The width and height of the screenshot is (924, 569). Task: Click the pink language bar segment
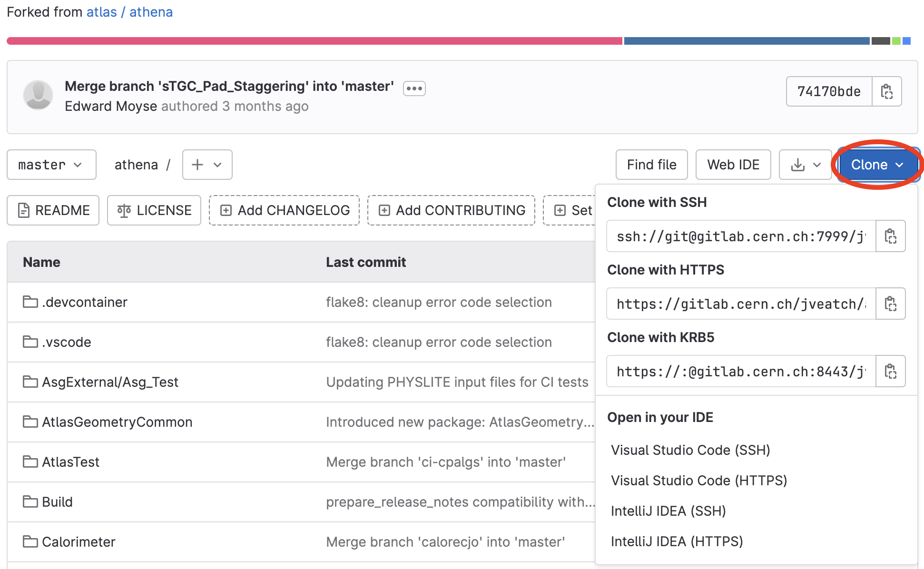point(315,41)
